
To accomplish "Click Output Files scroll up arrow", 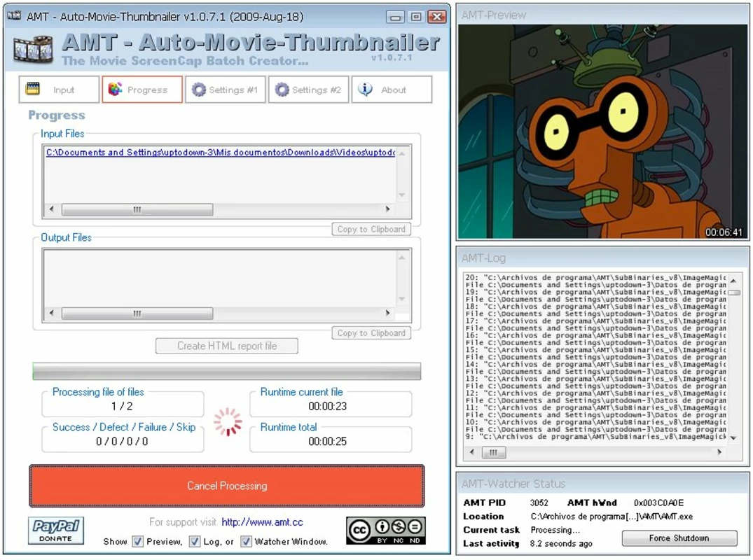I will [402, 258].
